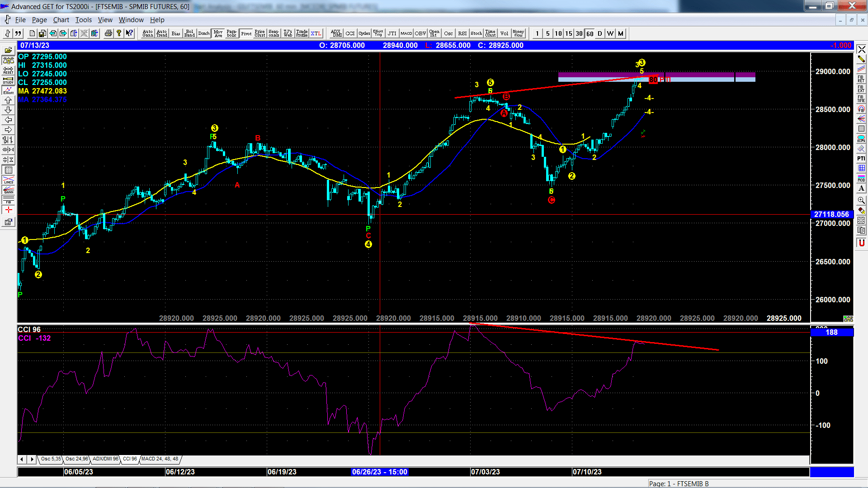The width and height of the screenshot is (868, 488).
Task: Add the OBV indicator
Action: (x=420, y=33)
